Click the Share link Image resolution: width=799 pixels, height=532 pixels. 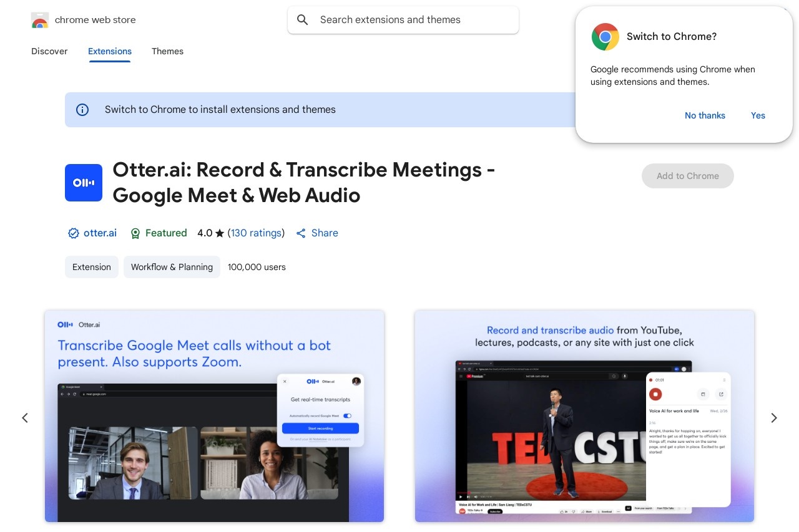[317, 233]
